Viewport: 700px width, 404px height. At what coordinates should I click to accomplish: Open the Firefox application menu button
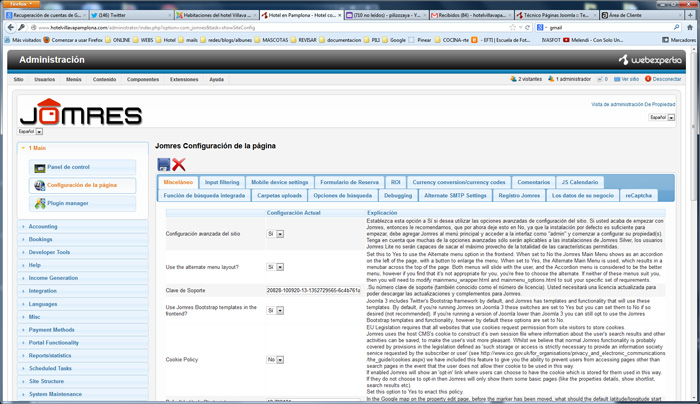point(20,4)
